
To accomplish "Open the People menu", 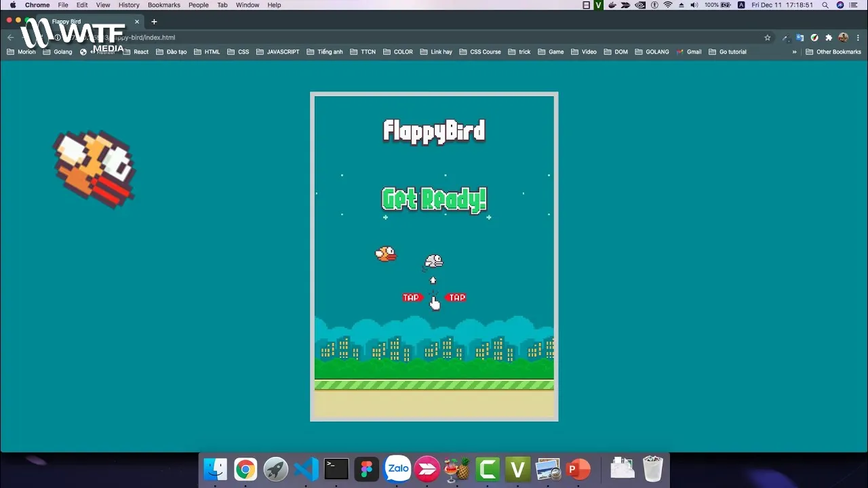I will 199,5.
